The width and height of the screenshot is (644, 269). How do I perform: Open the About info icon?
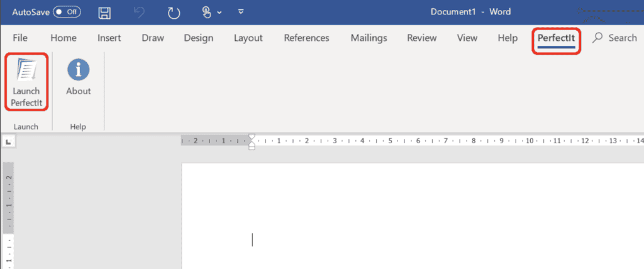tap(79, 70)
